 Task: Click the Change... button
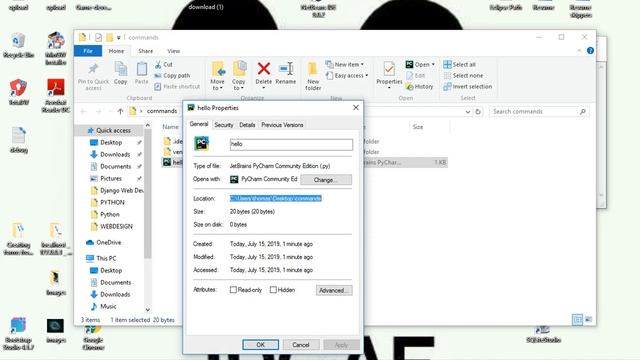pos(326,180)
